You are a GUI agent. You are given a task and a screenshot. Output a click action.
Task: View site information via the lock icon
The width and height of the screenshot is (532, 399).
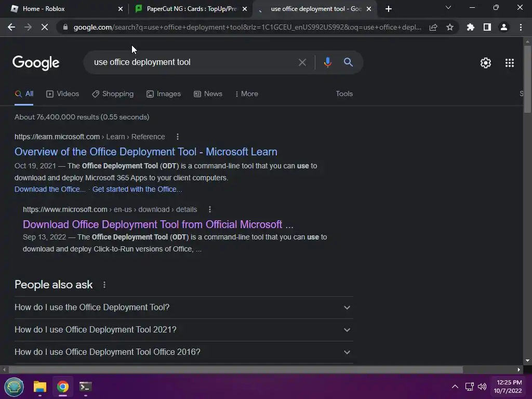coord(65,27)
